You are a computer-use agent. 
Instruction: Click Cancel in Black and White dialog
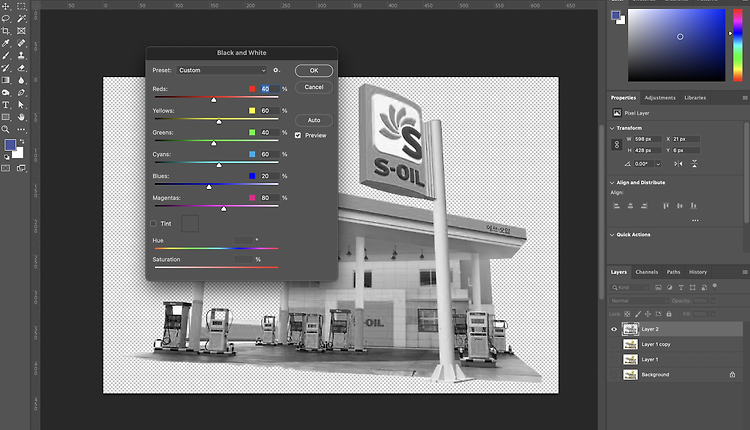(314, 87)
